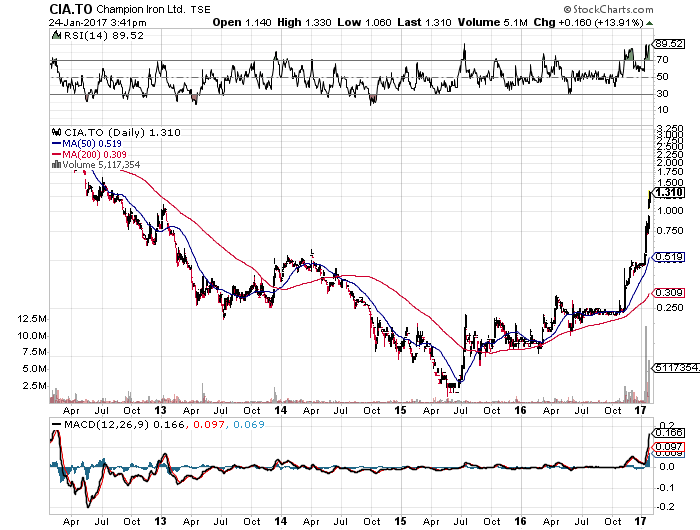700x530 pixels.
Task: Click the 15 year marker on price axis
Action: 400,410
